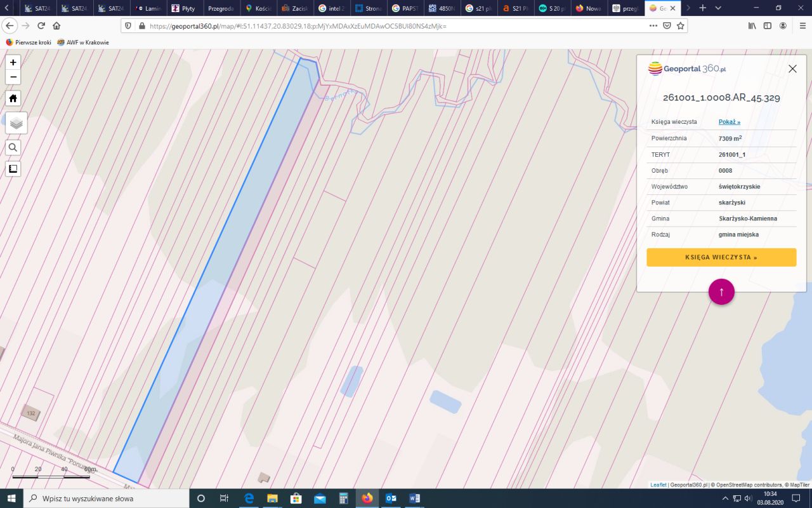Switch to the Zacisk tab
The height and width of the screenshot is (508, 812).
[x=295, y=8]
